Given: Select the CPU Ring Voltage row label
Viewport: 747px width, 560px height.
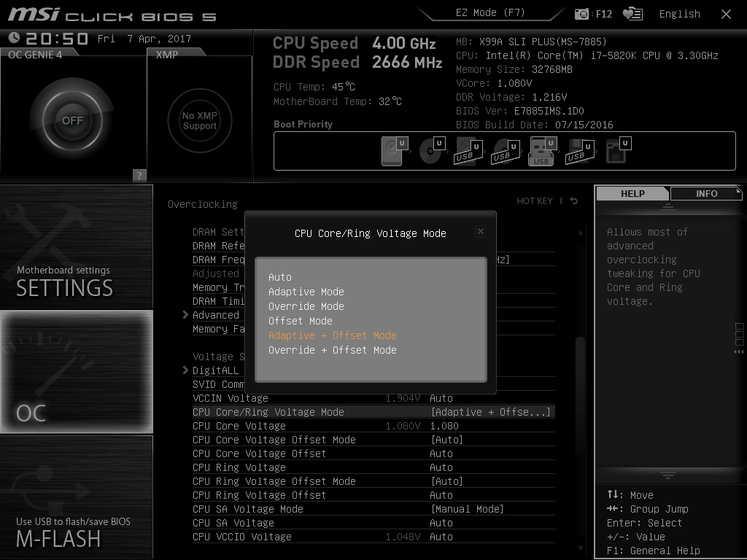Looking at the screenshot, I should coord(239,467).
